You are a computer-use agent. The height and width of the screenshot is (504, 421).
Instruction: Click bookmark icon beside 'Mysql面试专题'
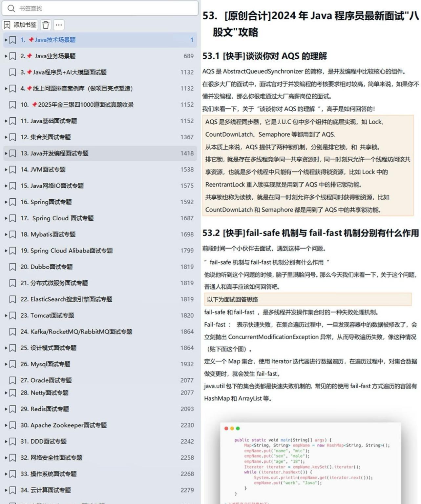(x=12, y=364)
